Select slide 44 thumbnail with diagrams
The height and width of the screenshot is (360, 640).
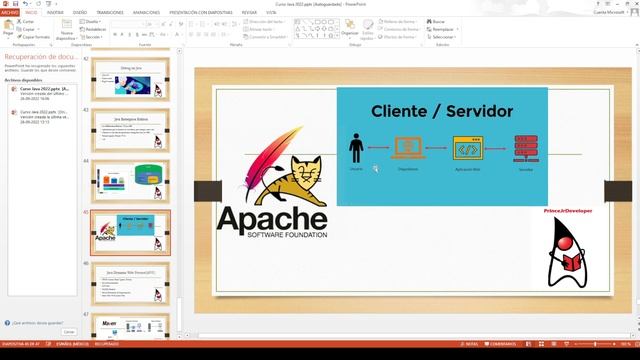click(x=131, y=182)
